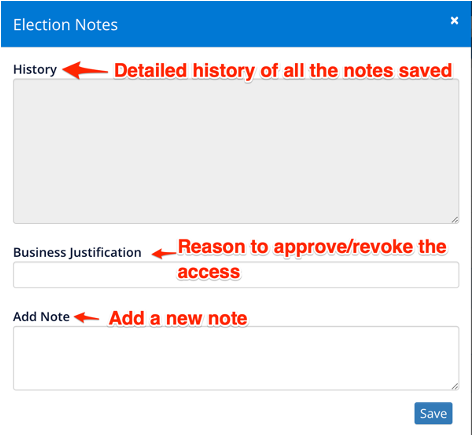472x436 pixels.
Task: Click the red arrow beside History
Action: pos(85,70)
